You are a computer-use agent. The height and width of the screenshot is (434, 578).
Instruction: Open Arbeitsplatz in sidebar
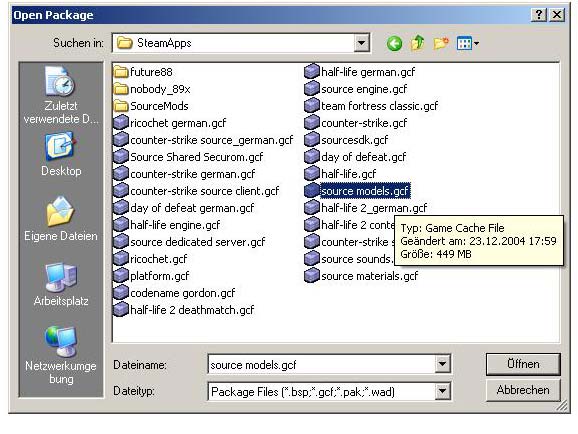click(61, 285)
